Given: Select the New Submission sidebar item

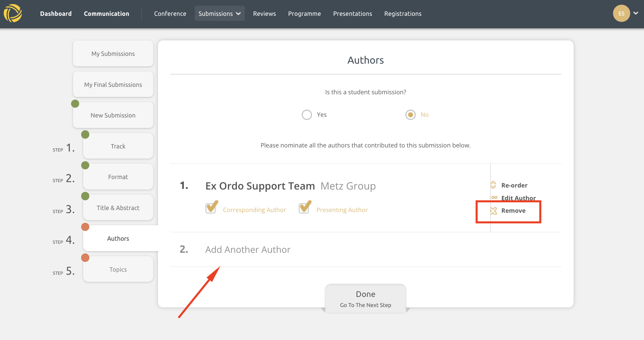Looking at the screenshot, I should pyautogui.click(x=113, y=115).
